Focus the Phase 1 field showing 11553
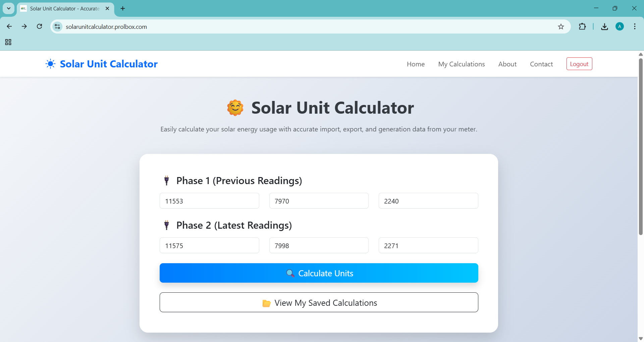 click(x=209, y=201)
